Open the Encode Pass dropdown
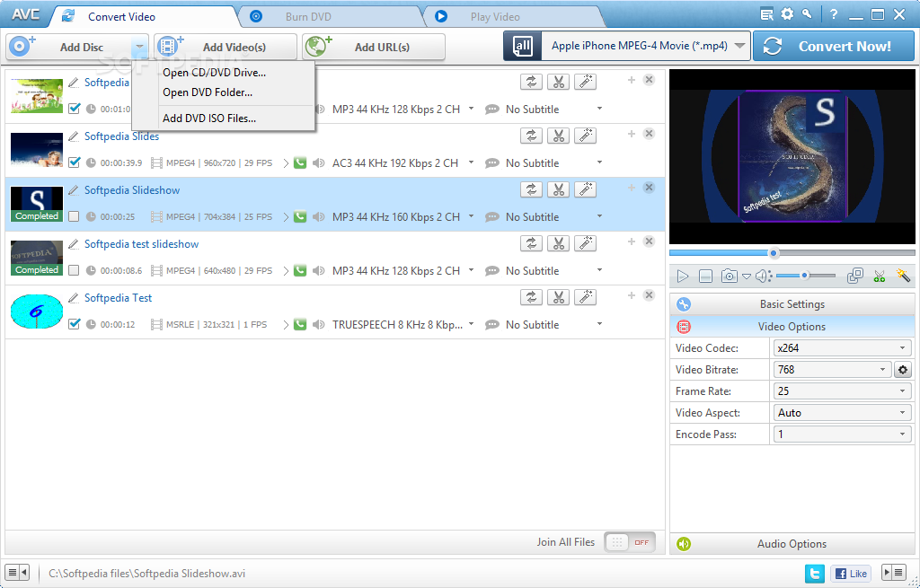This screenshot has height=588, width=920. coord(842,434)
